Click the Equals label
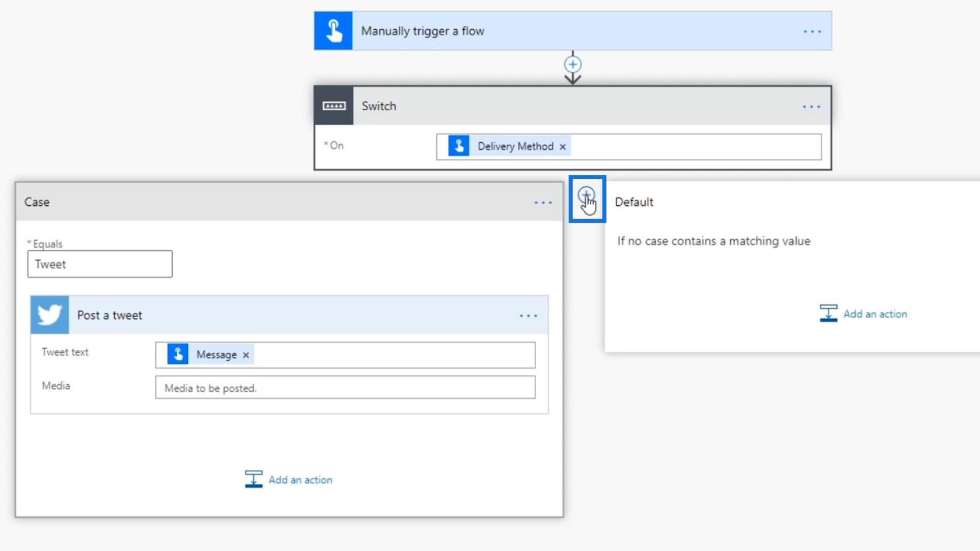Image resolution: width=980 pixels, height=551 pixels. coord(47,244)
